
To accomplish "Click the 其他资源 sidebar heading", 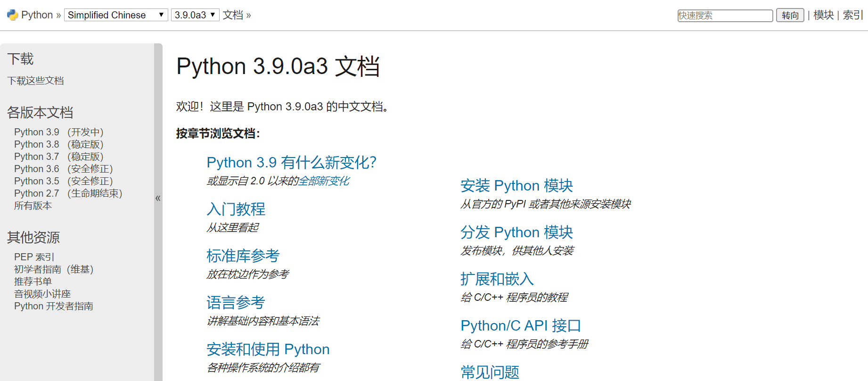I will point(33,237).
